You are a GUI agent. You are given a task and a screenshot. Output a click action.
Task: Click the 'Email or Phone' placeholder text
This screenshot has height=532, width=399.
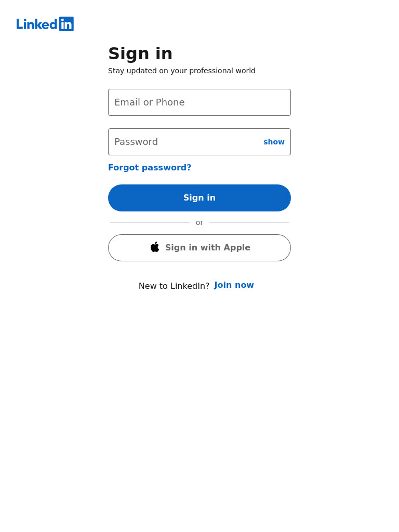tap(150, 102)
